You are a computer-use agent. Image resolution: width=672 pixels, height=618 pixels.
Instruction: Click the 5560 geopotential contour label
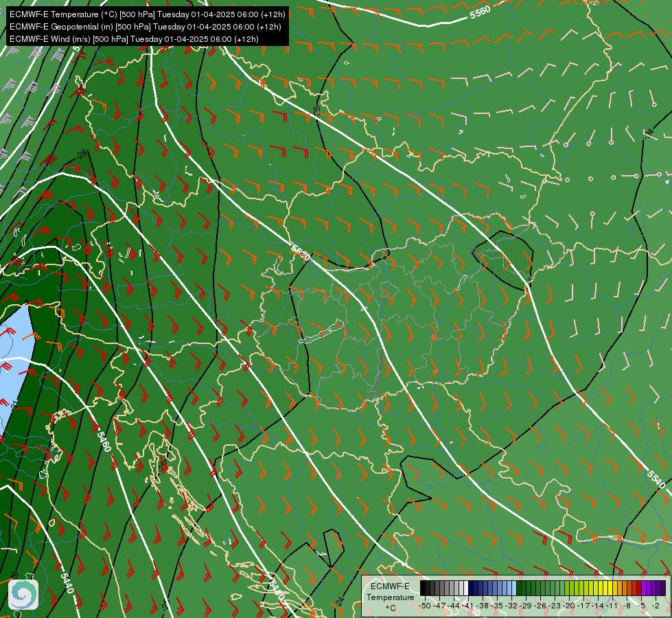point(480,12)
